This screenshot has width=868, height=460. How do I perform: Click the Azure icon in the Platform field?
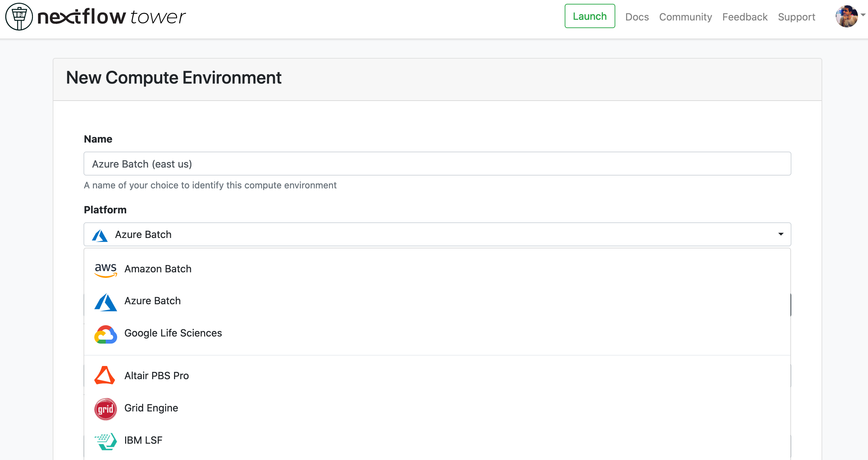click(100, 236)
